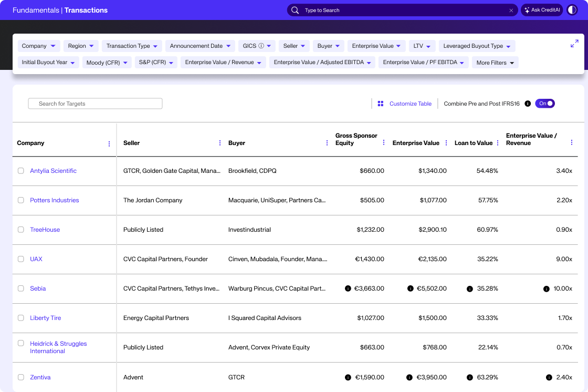Screen dimensions: 588x392
Task: Click the Investindustrial buyer cell
Action: coord(249,230)
